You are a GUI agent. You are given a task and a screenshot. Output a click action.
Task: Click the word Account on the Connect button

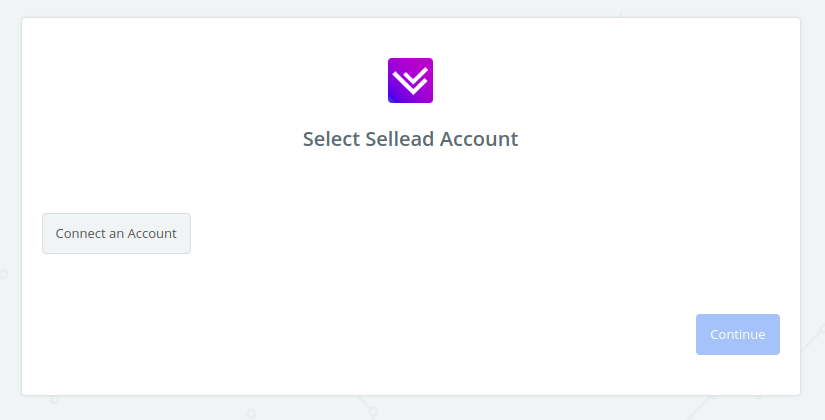(x=152, y=233)
